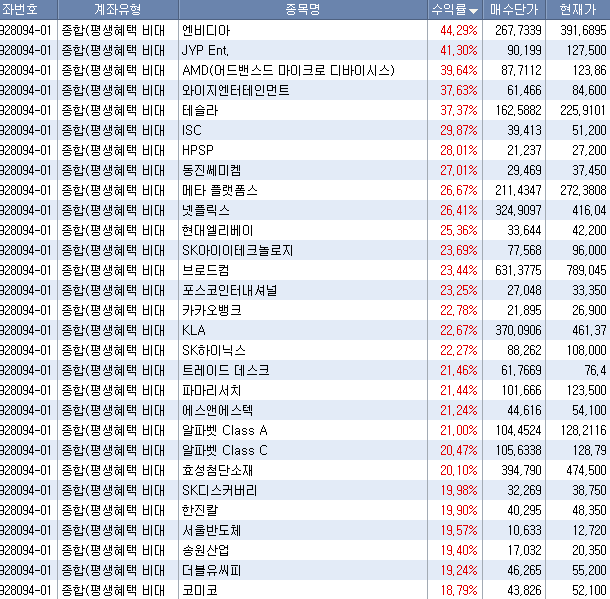
Task: Select the 메타 플랫폼스 stock name
Action: pos(220,191)
